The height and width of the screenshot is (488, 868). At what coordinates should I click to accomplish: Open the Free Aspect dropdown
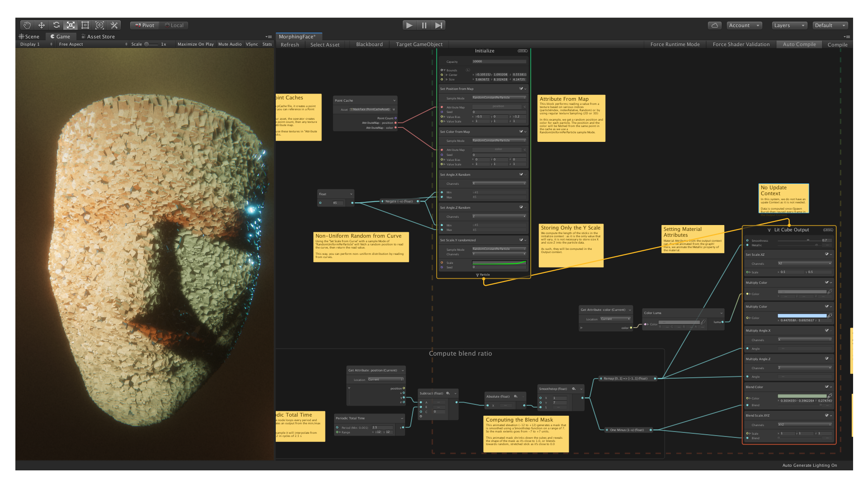point(93,44)
